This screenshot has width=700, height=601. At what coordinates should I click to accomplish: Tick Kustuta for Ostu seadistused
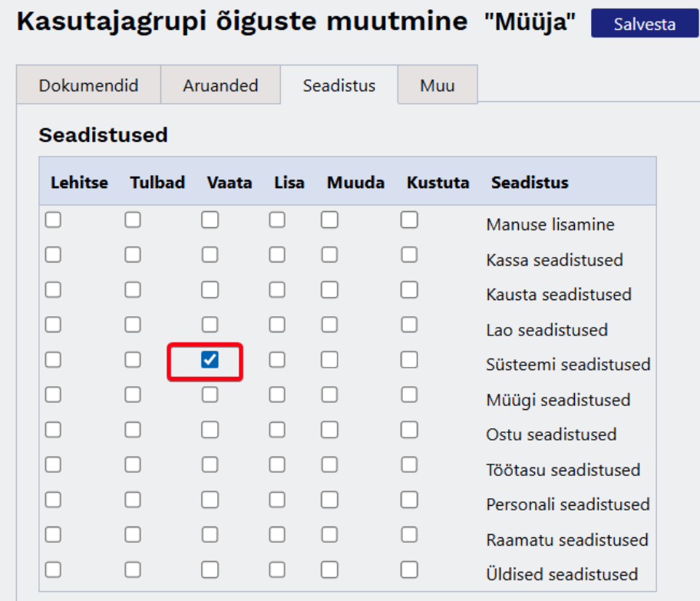[x=409, y=430]
